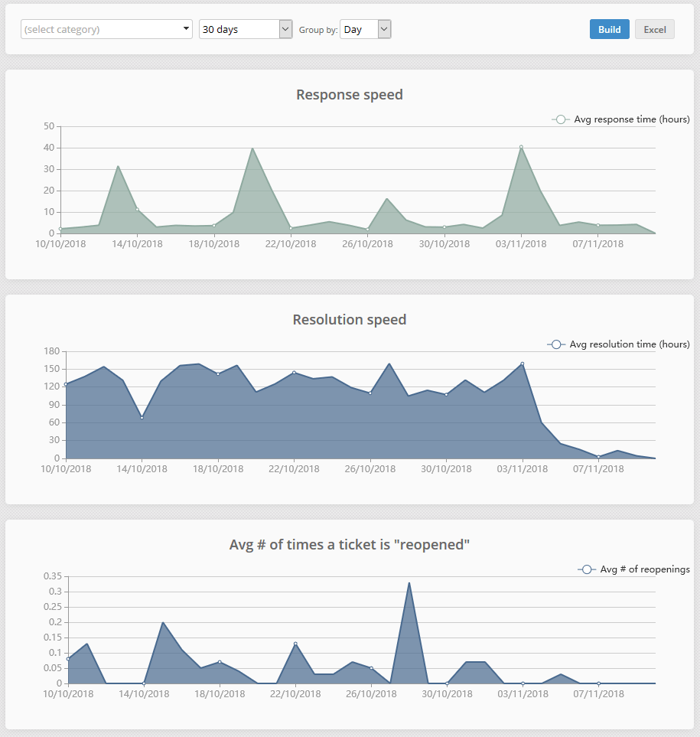Click Response speed first point at 10/10/2018
Screen dimensions: 700x737
pos(60,229)
